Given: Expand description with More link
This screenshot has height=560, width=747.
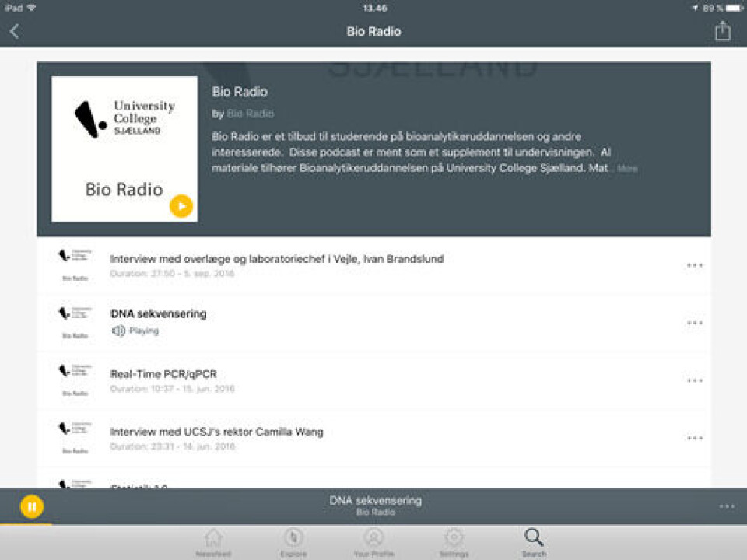Looking at the screenshot, I should [x=627, y=169].
